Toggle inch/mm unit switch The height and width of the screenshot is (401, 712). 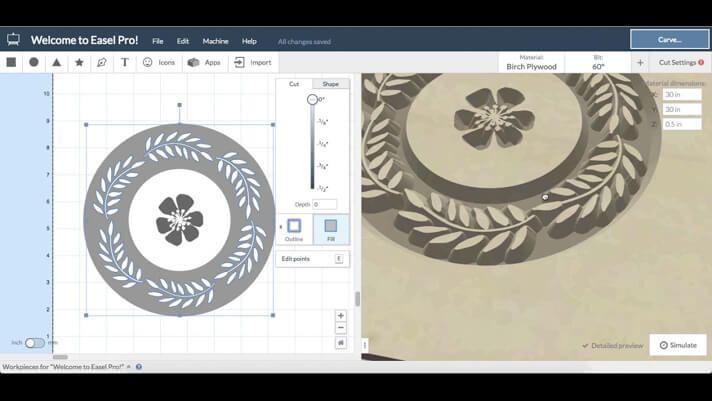point(35,343)
